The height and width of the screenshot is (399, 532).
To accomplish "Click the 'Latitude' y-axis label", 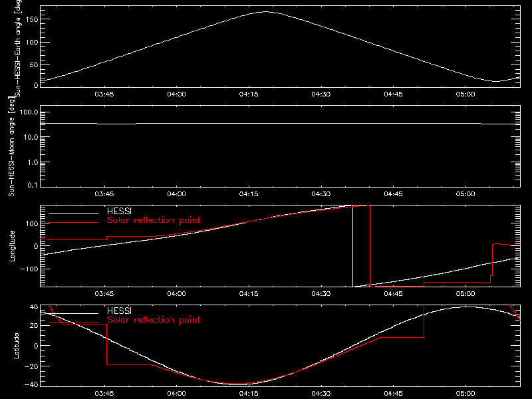I will click(x=16, y=346).
